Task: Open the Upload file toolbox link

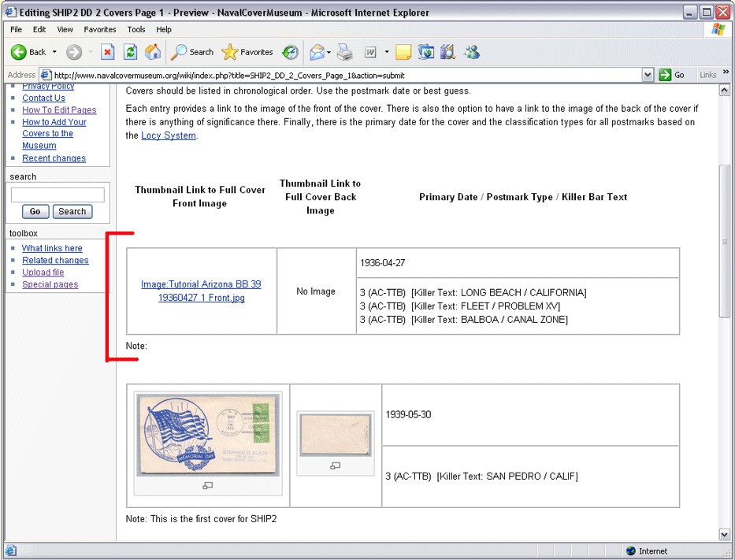Action: (x=43, y=273)
